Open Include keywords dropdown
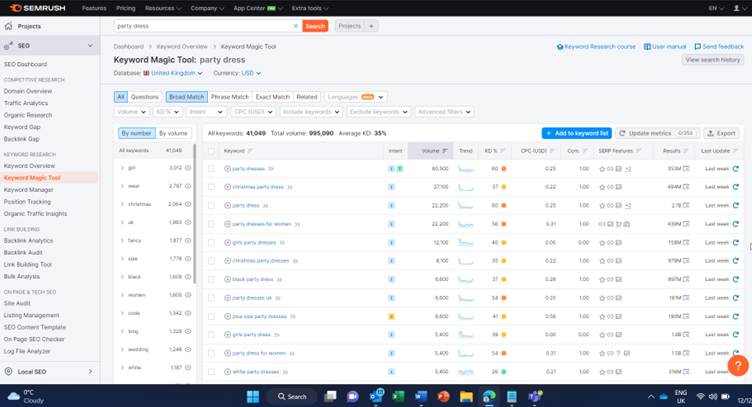This screenshot has height=407, width=752. click(x=311, y=112)
